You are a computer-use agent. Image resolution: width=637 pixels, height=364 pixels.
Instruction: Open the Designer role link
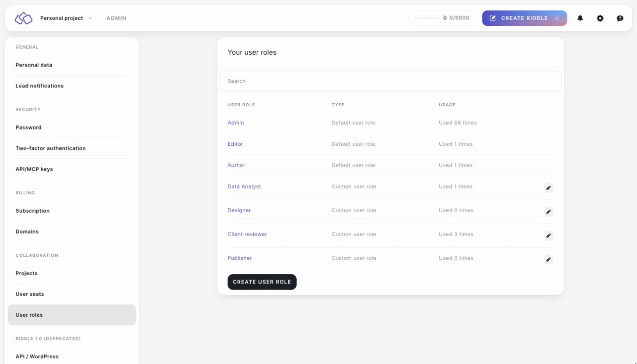[239, 210]
